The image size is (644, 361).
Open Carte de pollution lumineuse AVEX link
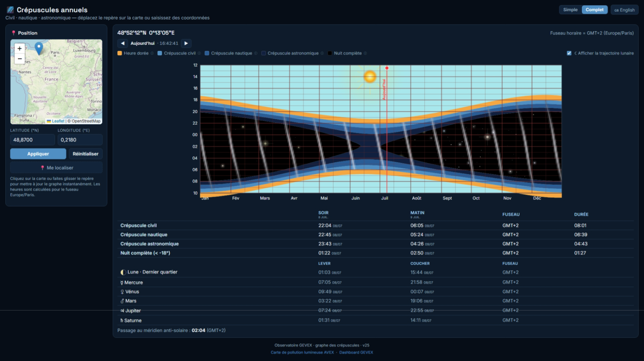(x=302, y=353)
